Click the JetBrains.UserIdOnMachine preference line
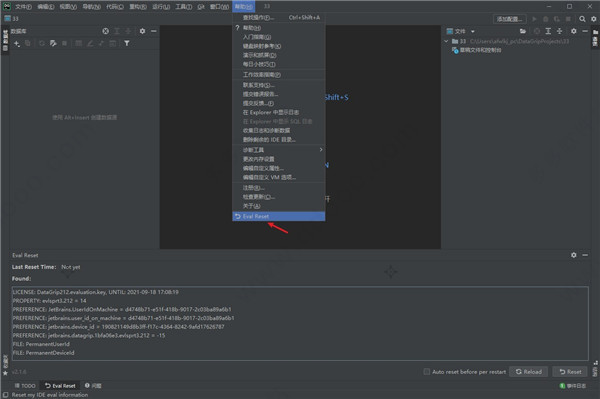 tap(122, 309)
